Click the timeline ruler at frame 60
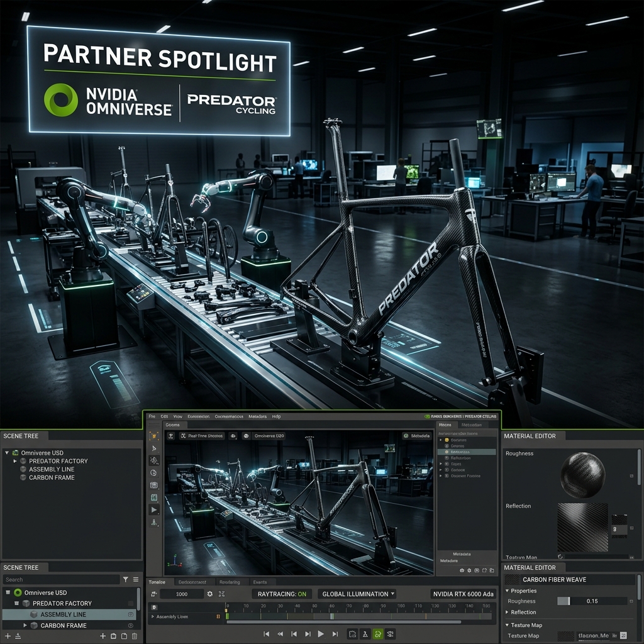644x644 pixels. [x=332, y=606]
